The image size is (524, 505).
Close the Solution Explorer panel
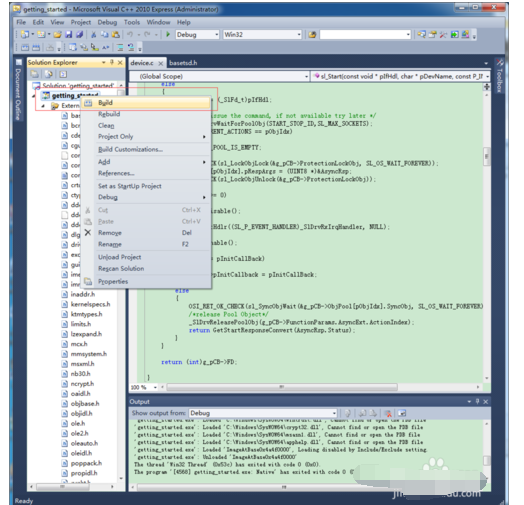[120, 62]
